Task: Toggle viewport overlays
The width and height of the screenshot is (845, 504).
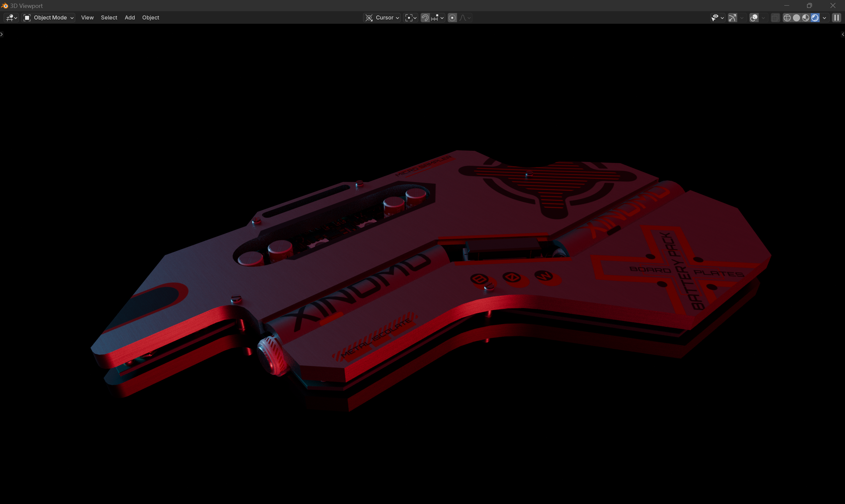Action: pos(754,18)
